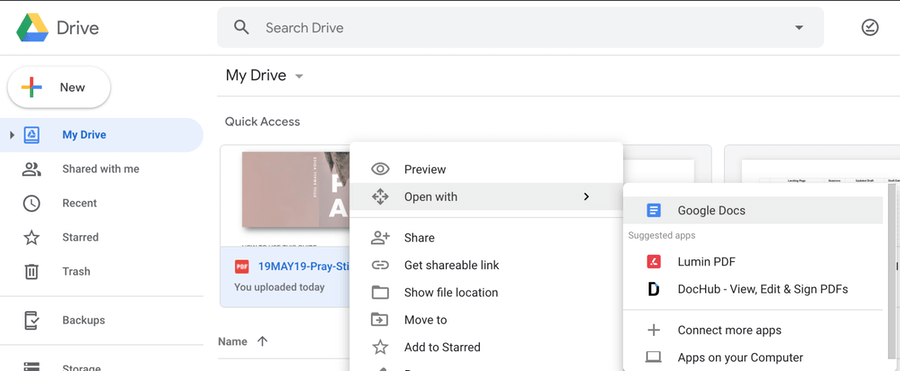
Task: Click the Lumin PDF app icon
Action: pyautogui.click(x=653, y=262)
